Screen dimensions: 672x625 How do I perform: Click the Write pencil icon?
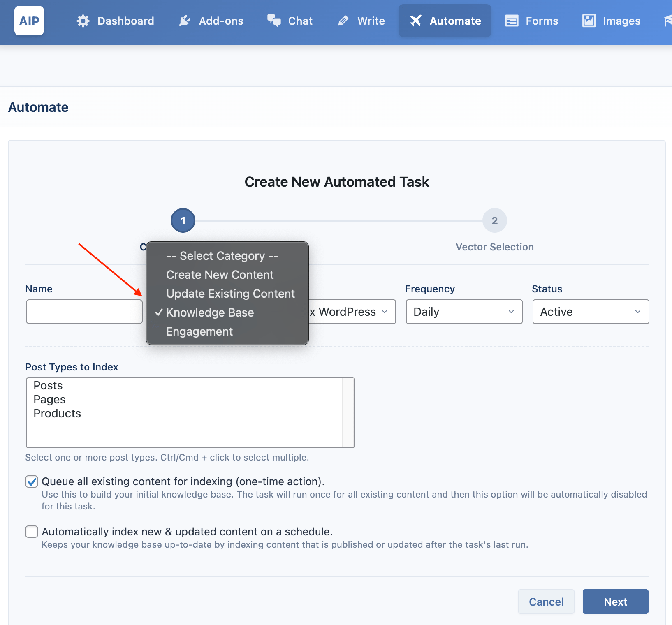(343, 21)
